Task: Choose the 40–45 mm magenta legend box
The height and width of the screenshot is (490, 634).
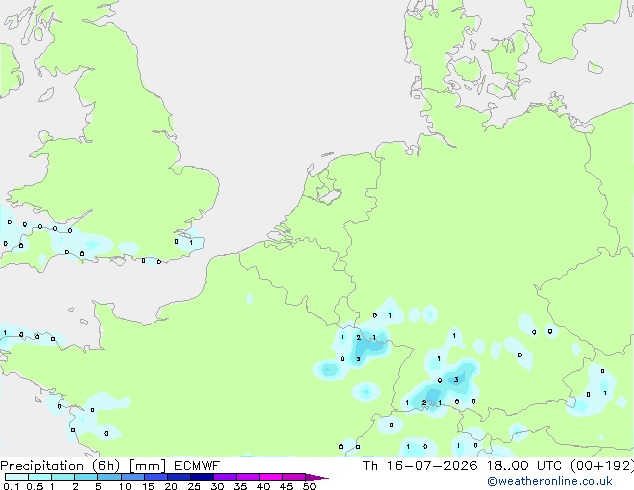Action: pos(271,477)
